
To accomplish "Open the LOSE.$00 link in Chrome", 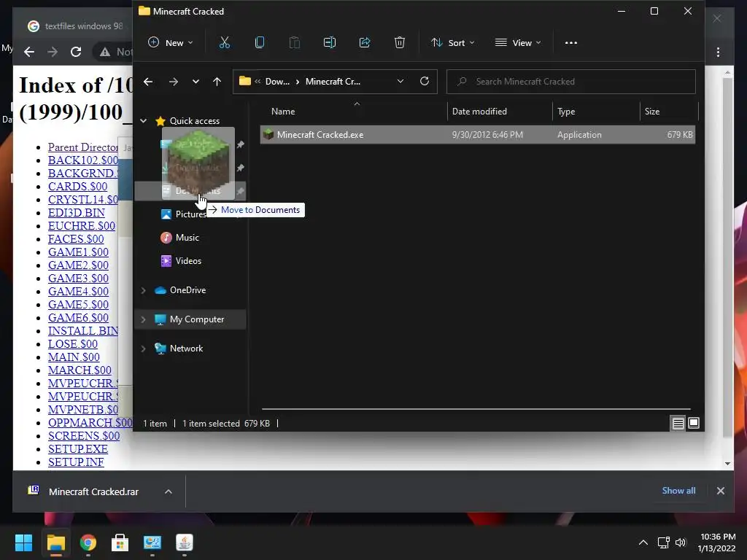I will click(73, 344).
